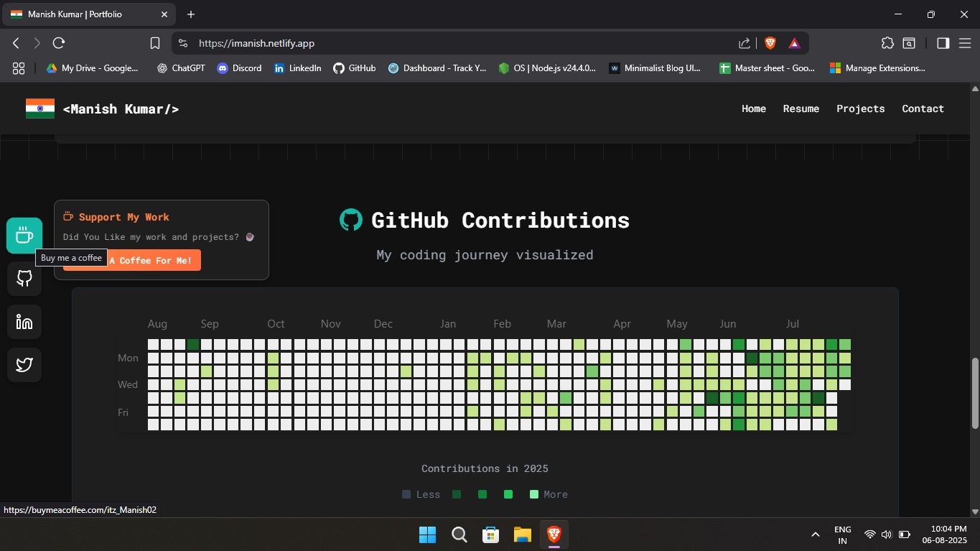Open the Contact nav link

923,108
